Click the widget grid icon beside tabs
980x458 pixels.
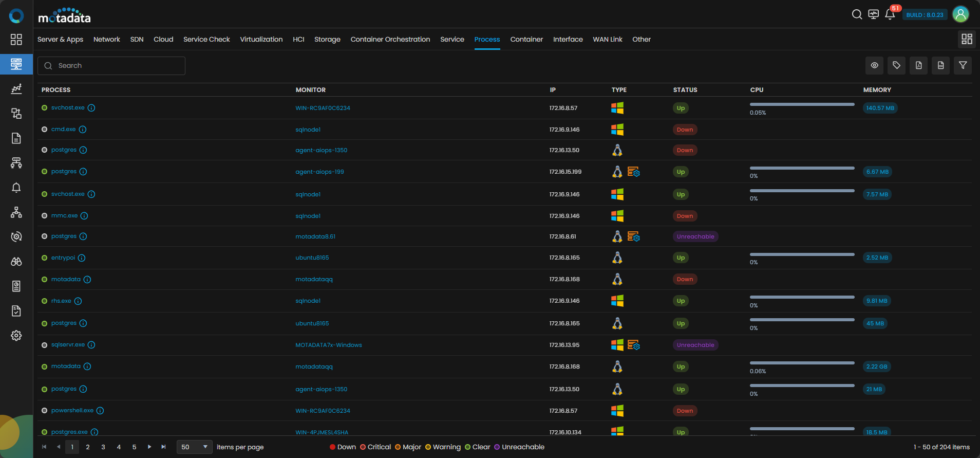(967, 39)
